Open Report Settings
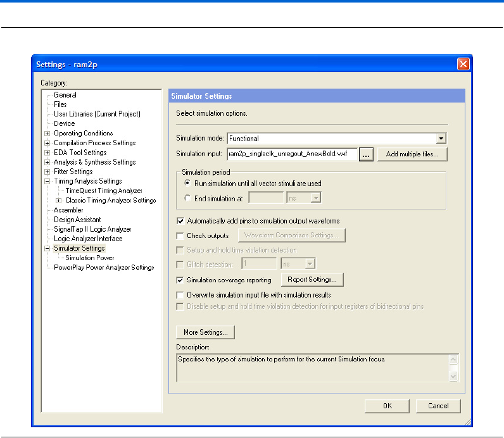The height and width of the screenshot is (438, 504). 312,280
